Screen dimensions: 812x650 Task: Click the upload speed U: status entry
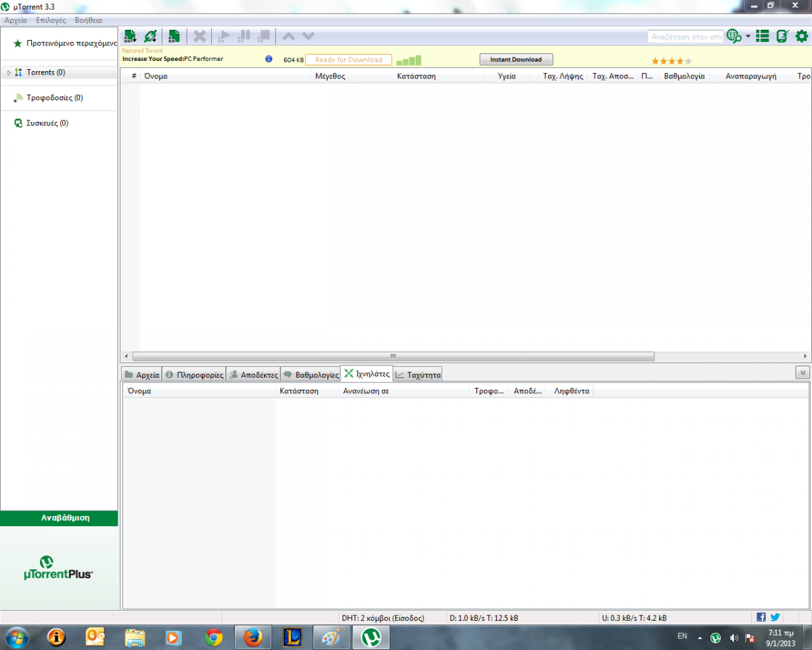tap(634, 617)
